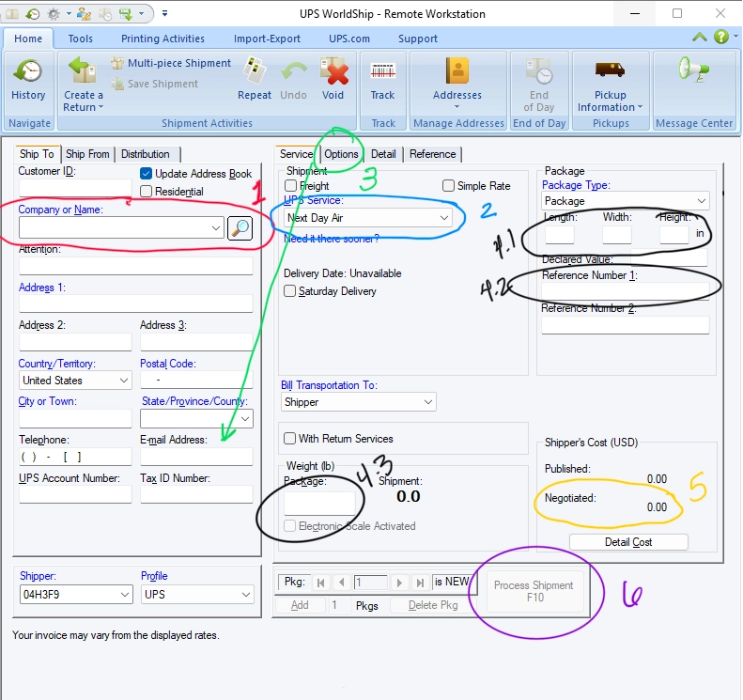This screenshot has height=700, width=743.
Task: Open the Detail tab
Action: [x=383, y=154]
